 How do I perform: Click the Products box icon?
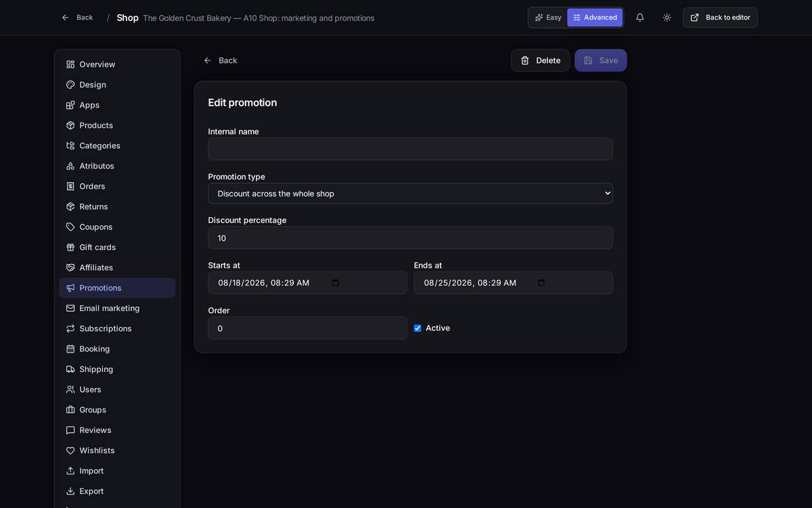point(70,125)
